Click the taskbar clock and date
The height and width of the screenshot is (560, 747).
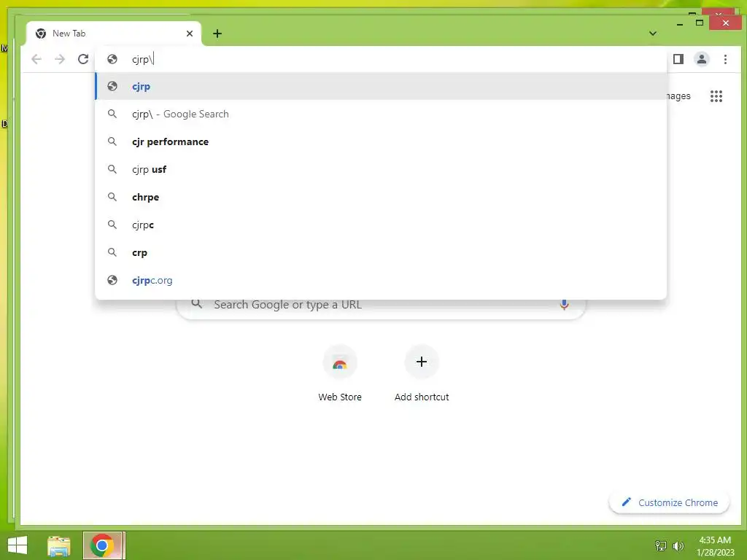pyautogui.click(x=715, y=546)
